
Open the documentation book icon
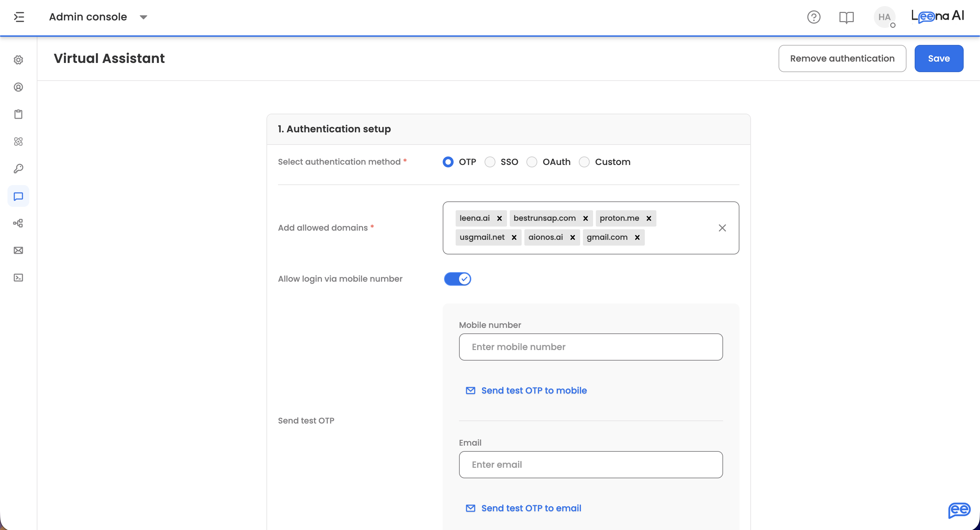point(847,17)
